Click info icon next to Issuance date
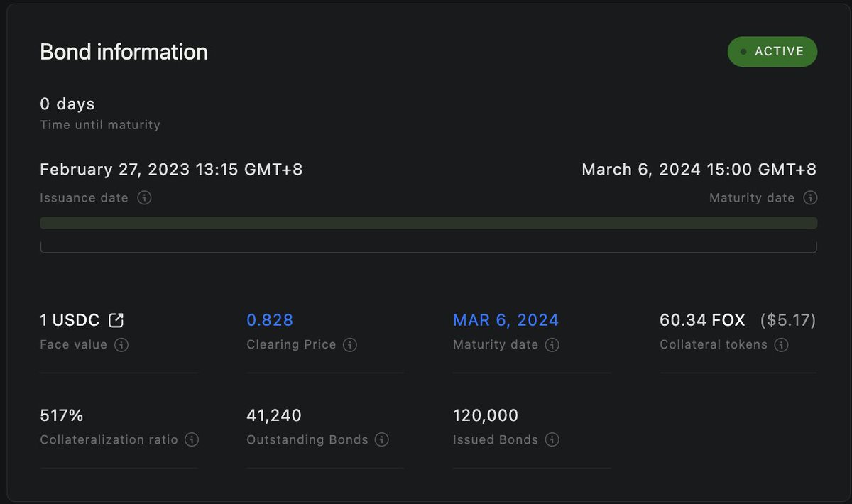The width and height of the screenshot is (852, 504). tap(144, 198)
